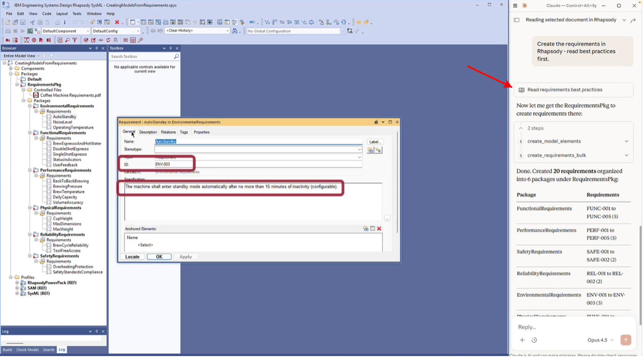
Task: Click the second stereotype icon beside Stereotype field
Action: (x=378, y=150)
